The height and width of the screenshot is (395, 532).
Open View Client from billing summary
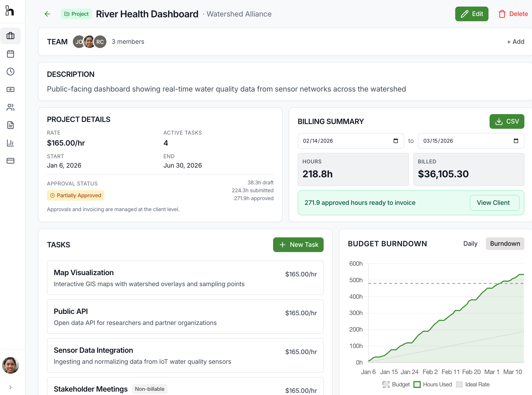tap(495, 202)
